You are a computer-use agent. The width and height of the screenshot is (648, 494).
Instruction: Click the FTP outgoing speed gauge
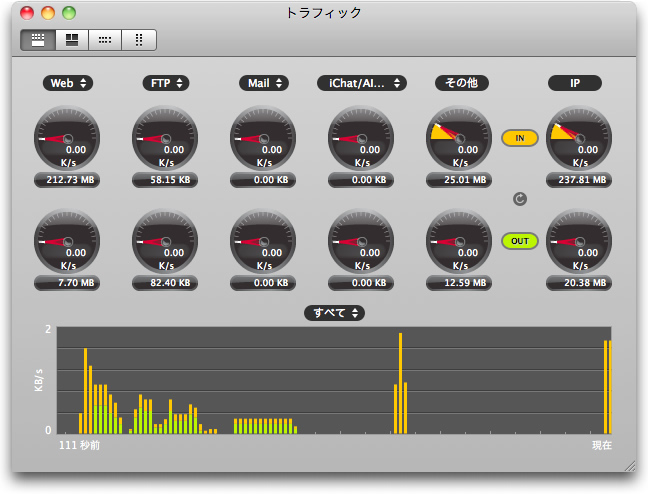(165, 241)
